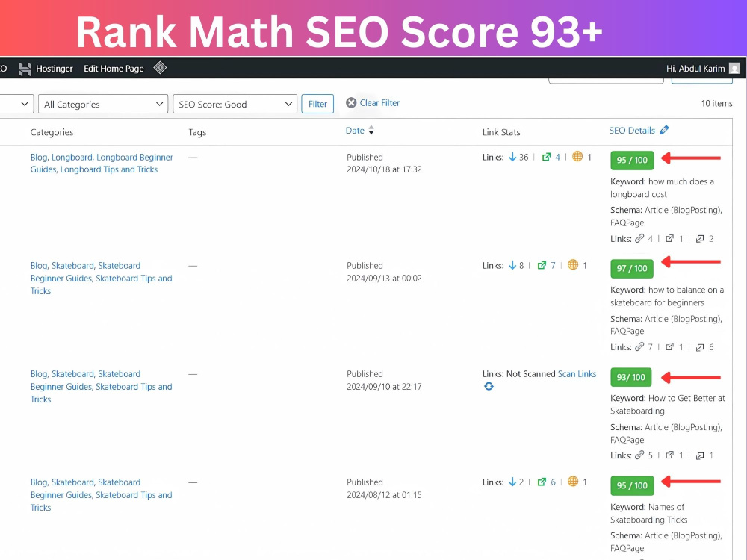This screenshot has height=560, width=747.
Task: Click the Tags column header
Action: click(197, 132)
